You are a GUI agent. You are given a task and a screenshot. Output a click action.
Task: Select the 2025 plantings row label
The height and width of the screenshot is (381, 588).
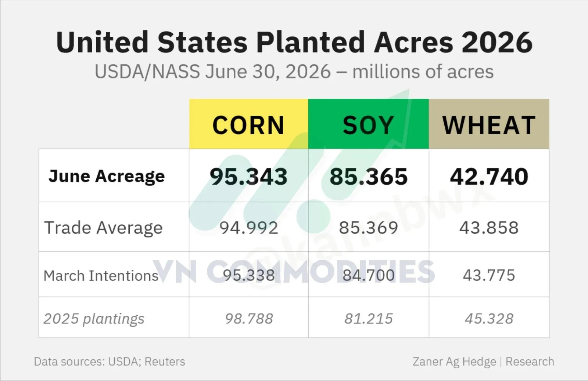[94, 319]
